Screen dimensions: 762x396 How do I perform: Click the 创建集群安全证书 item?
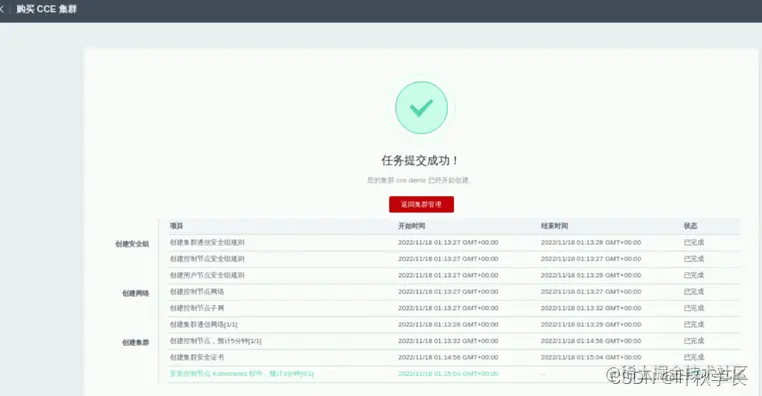pos(197,357)
